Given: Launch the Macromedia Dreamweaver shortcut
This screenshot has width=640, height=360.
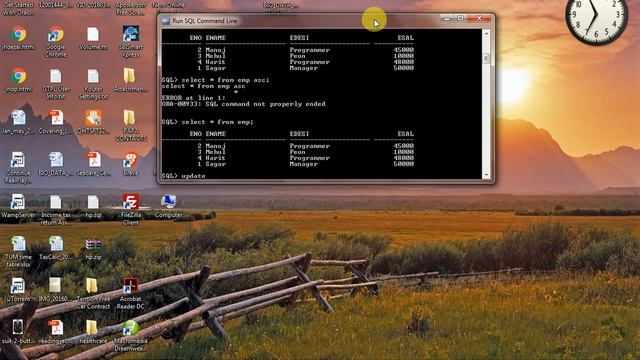Looking at the screenshot, I should coord(131,328).
